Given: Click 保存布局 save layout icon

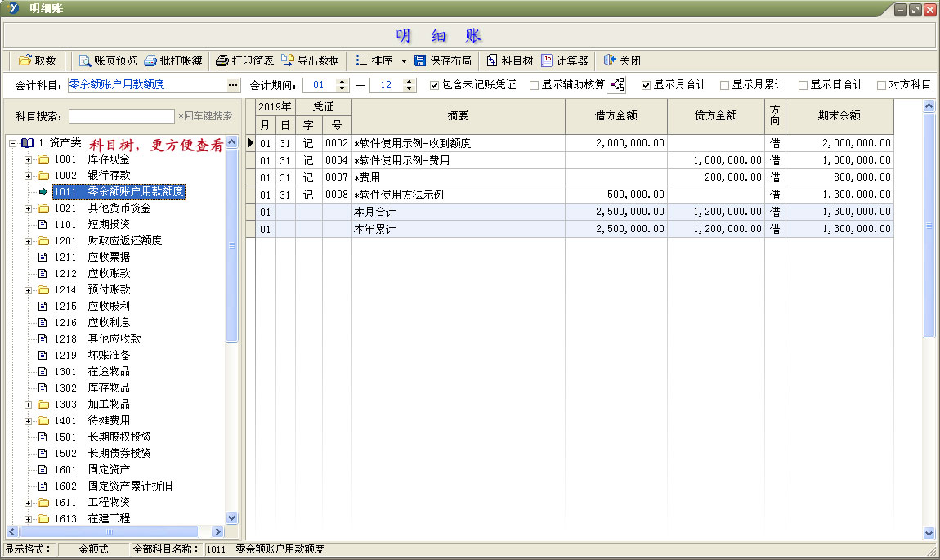Looking at the screenshot, I should point(419,60).
